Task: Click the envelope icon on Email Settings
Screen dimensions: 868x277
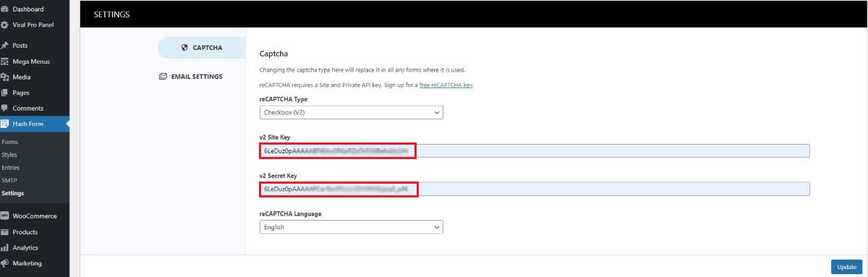Action: pyautogui.click(x=163, y=76)
